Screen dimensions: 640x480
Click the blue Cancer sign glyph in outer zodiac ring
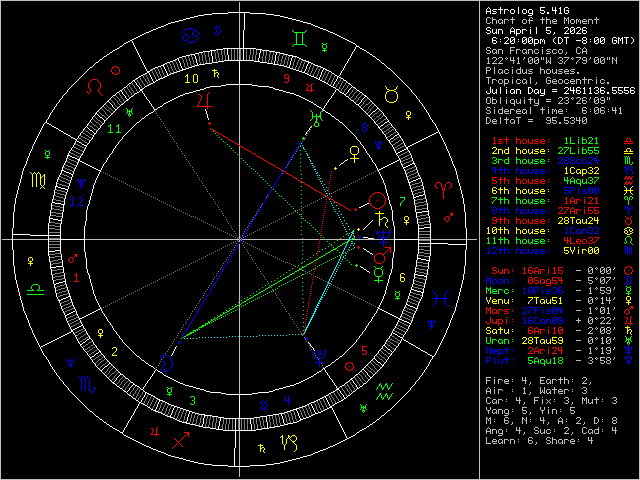[190, 35]
